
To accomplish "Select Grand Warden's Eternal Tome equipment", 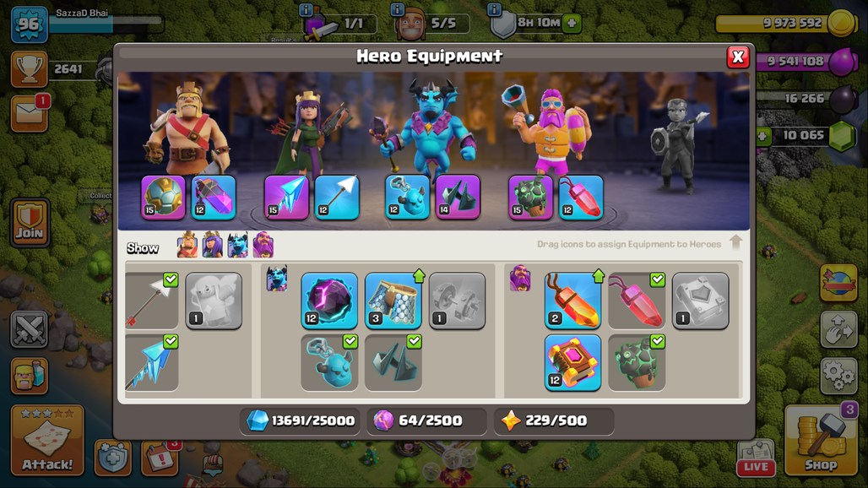I will (x=572, y=362).
